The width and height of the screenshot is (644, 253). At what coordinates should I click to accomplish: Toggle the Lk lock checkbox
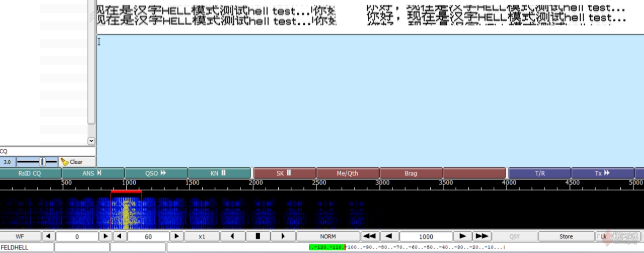(602, 236)
